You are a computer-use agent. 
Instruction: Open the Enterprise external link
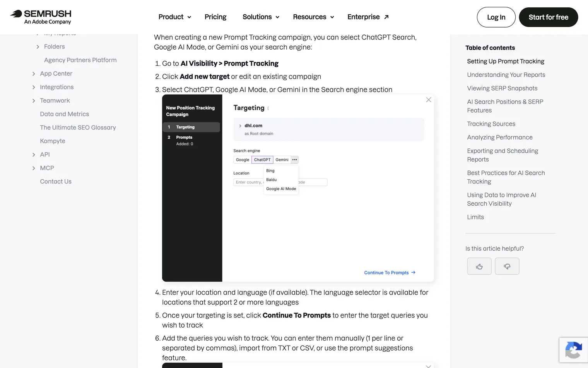(368, 17)
